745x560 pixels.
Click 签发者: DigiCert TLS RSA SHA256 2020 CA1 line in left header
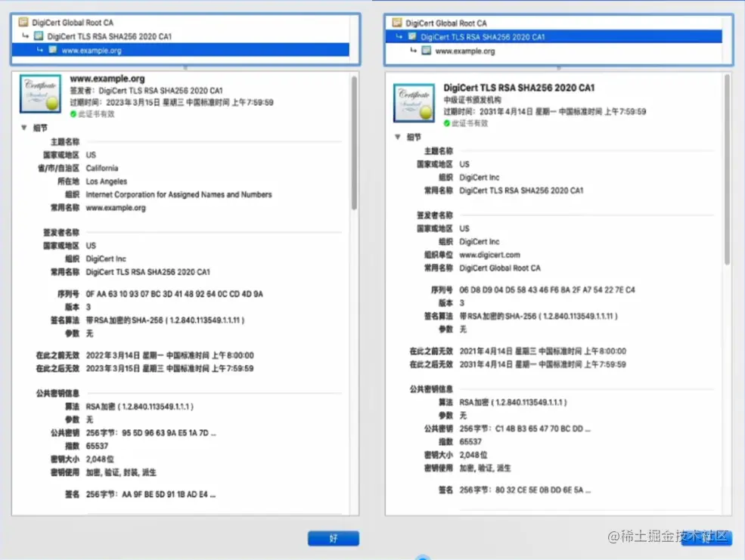tap(146, 90)
